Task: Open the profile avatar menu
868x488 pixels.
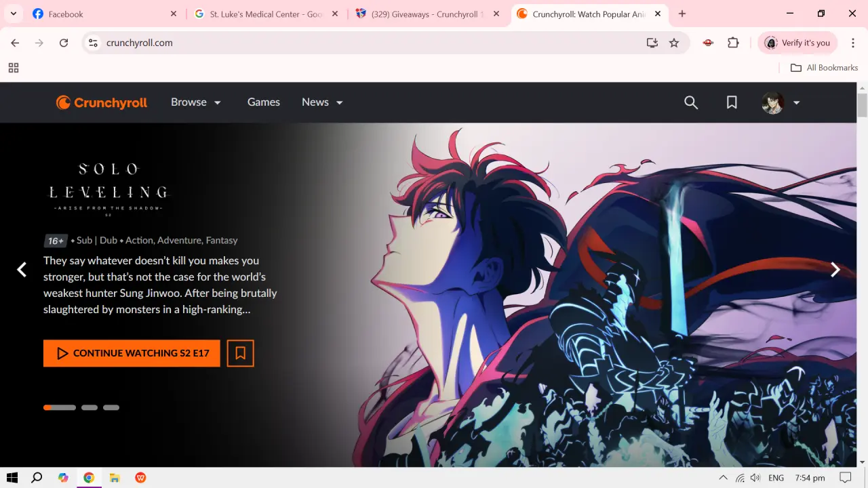Action: pyautogui.click(x=773, y=102)
